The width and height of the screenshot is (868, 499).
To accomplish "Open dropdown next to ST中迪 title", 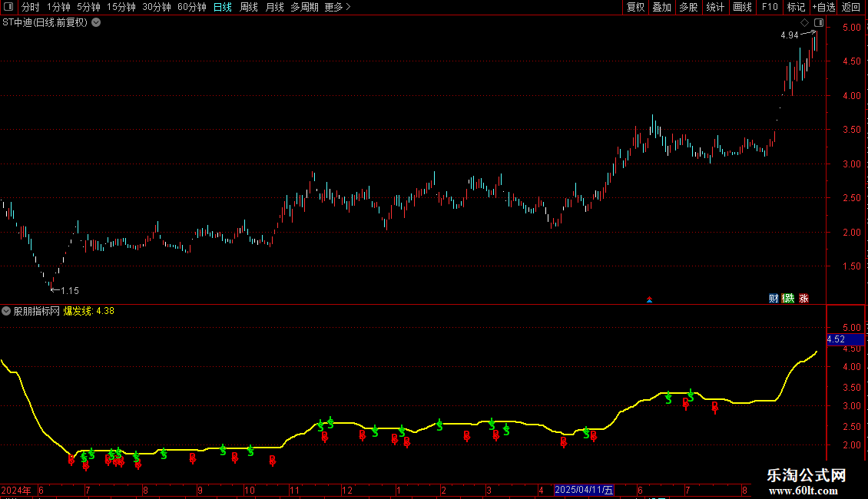I will [x=96, y=22].
